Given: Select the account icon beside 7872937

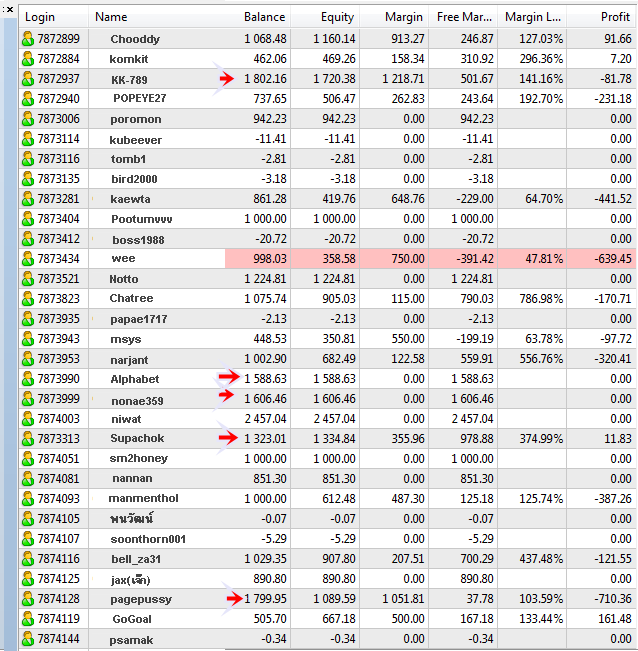Looking at the screenshot, I should pos(28,79).
